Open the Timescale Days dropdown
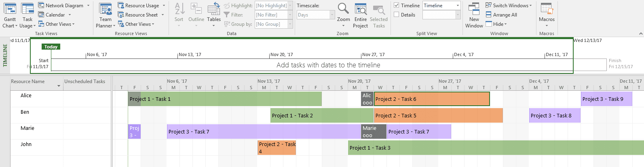Image resolution: width=644 pixels, height=167 pixels. coord(332,15)
